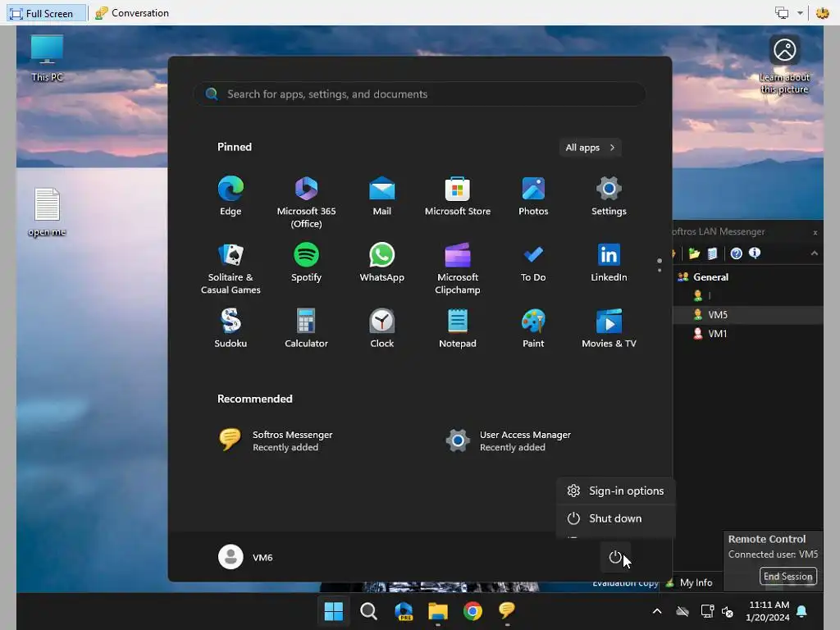Open Edge from pinned apps
Screen dimensions: 840x630
click(x=231, y=195)
